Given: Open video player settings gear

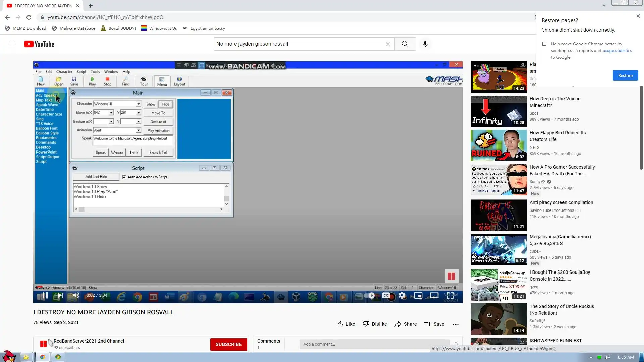Looking at the screenshot, I should pyautogui.click(x=402, y=295).
